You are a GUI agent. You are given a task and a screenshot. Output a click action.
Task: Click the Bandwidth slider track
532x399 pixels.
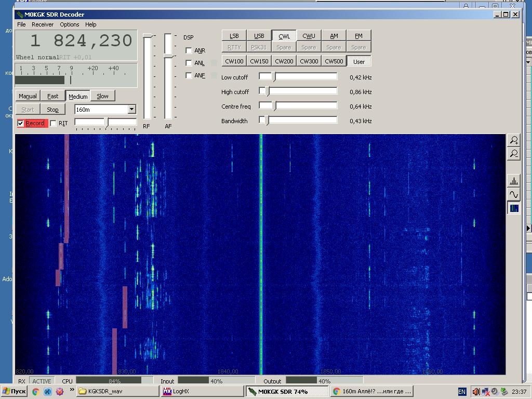point(301,120)
